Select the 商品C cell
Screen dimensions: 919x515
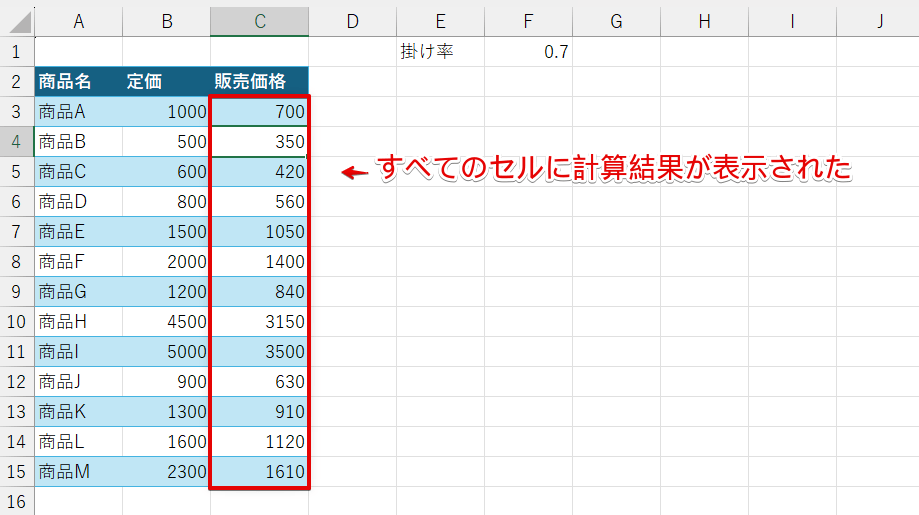[x=79, y=172]
